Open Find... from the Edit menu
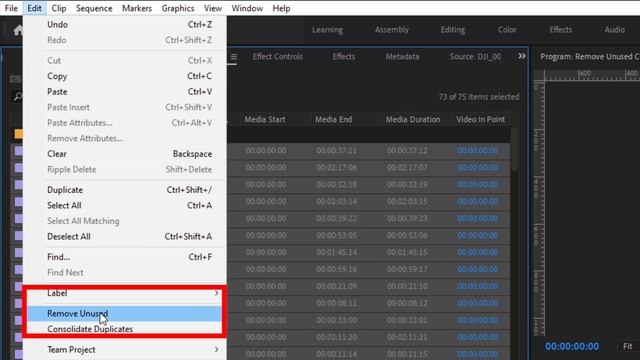This screenshot has height=360, width=640. [124, 257]
